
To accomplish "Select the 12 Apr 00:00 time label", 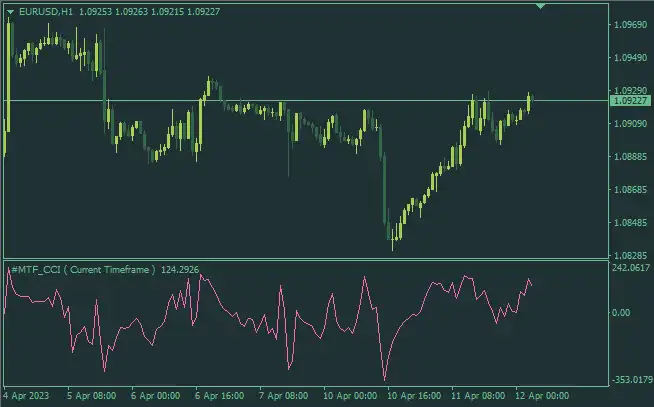I will point(541,395).
